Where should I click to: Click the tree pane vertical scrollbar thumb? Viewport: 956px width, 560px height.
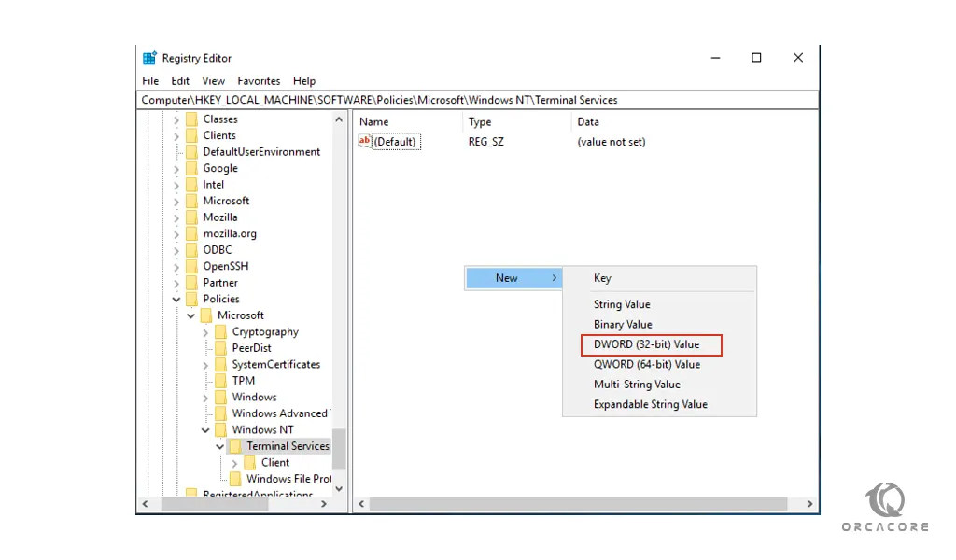tap(339, 449)
